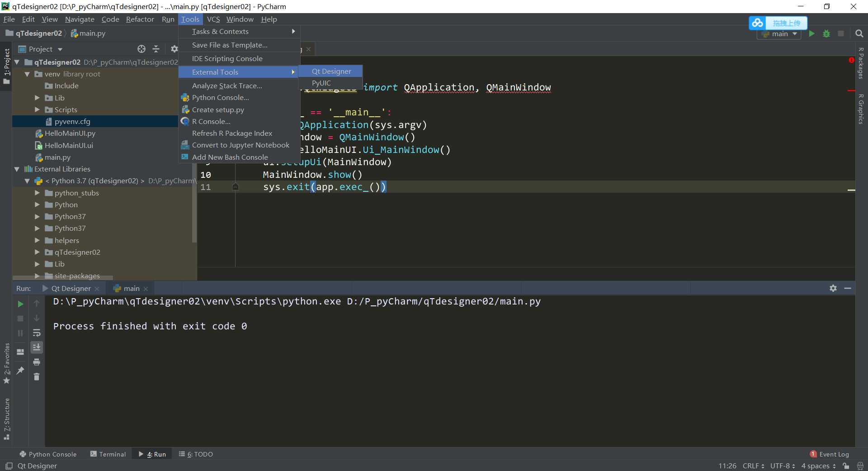Select Analyze Stack Trace menu item

240,86
